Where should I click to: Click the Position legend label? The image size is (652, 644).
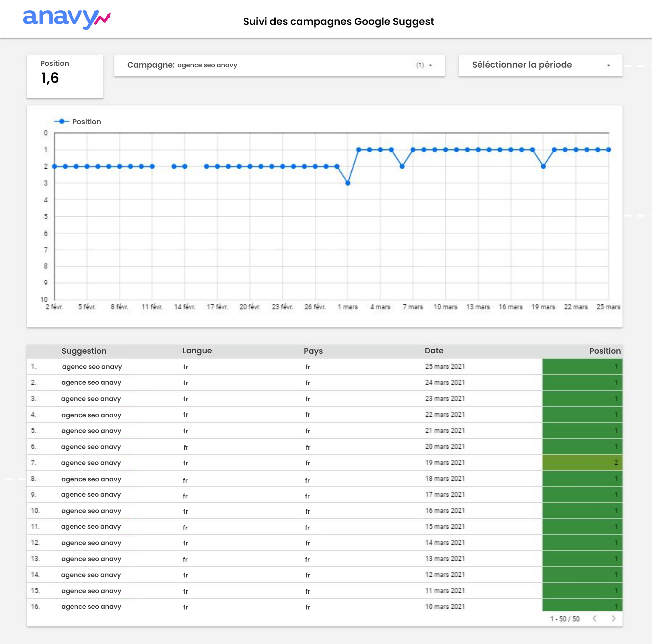[87, 122]
